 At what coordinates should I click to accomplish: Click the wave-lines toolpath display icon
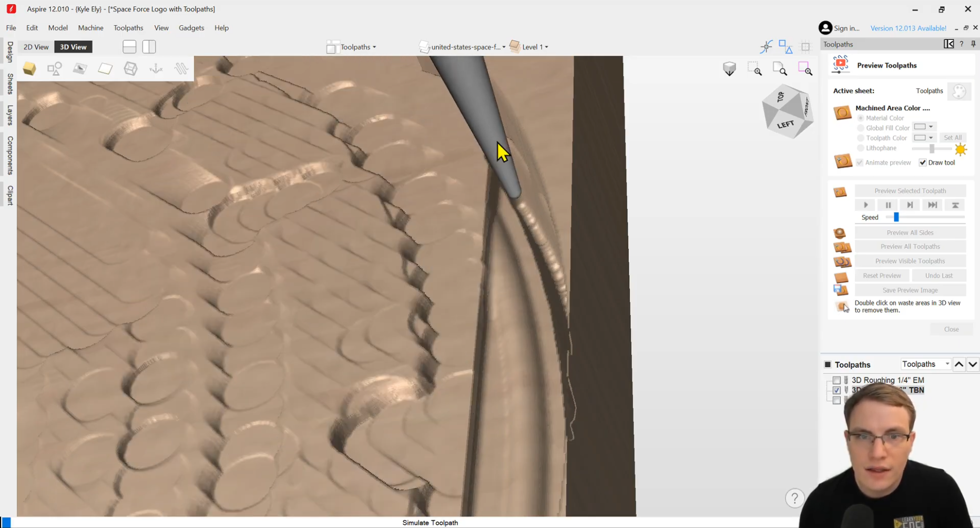181,68
